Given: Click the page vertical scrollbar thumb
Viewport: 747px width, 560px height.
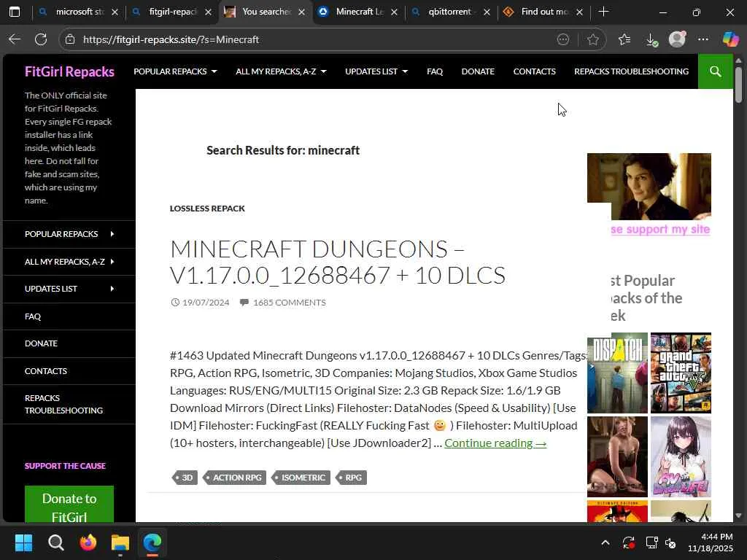Looking at the screenshot, I should tap(738, 85).
